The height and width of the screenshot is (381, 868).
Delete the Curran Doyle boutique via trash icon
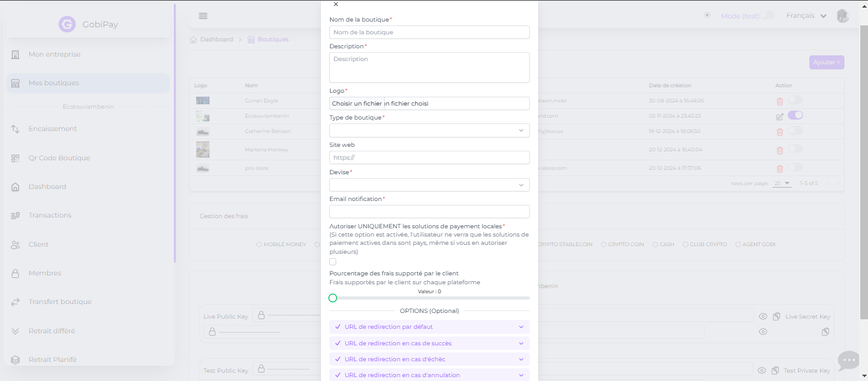[779, 101]
